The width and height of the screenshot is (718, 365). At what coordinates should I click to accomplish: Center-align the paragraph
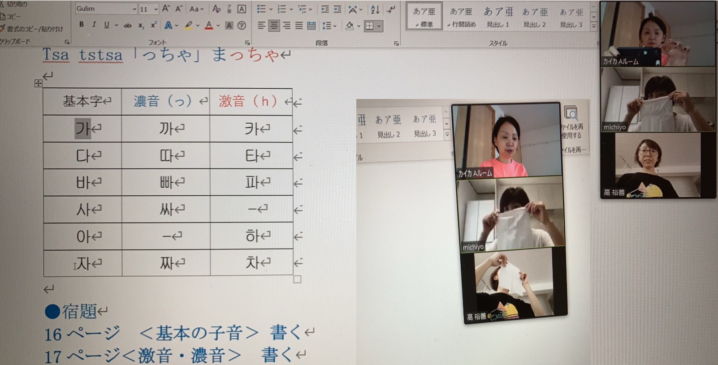coord(274,26)
